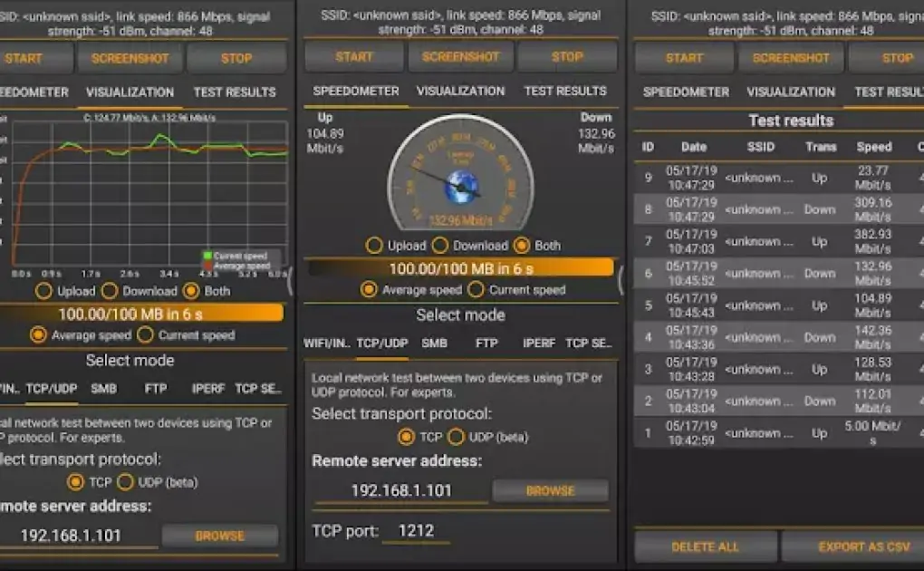Tap STOP on the speedometer screen

pyautogui.click(x=567, y=56)
